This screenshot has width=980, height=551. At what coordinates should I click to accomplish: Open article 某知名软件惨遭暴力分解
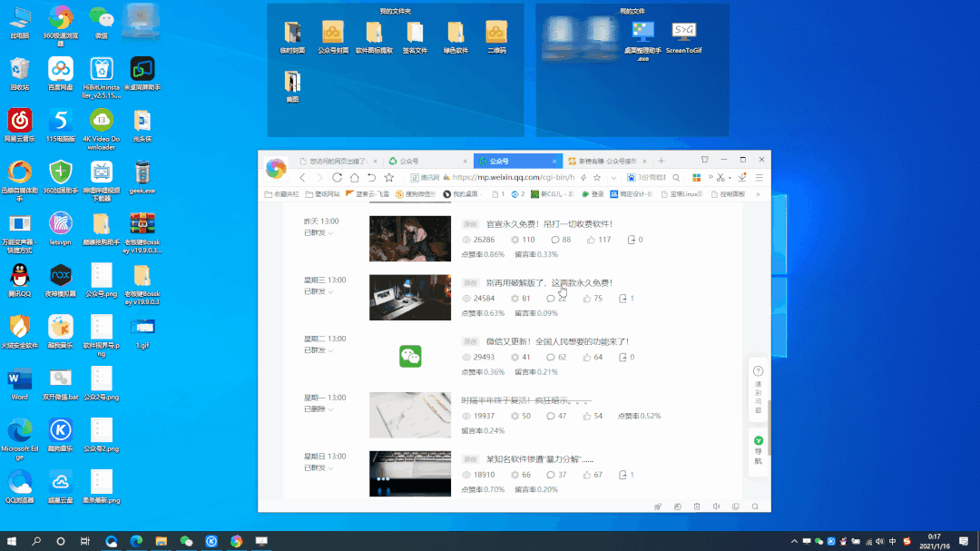(539, 459)
